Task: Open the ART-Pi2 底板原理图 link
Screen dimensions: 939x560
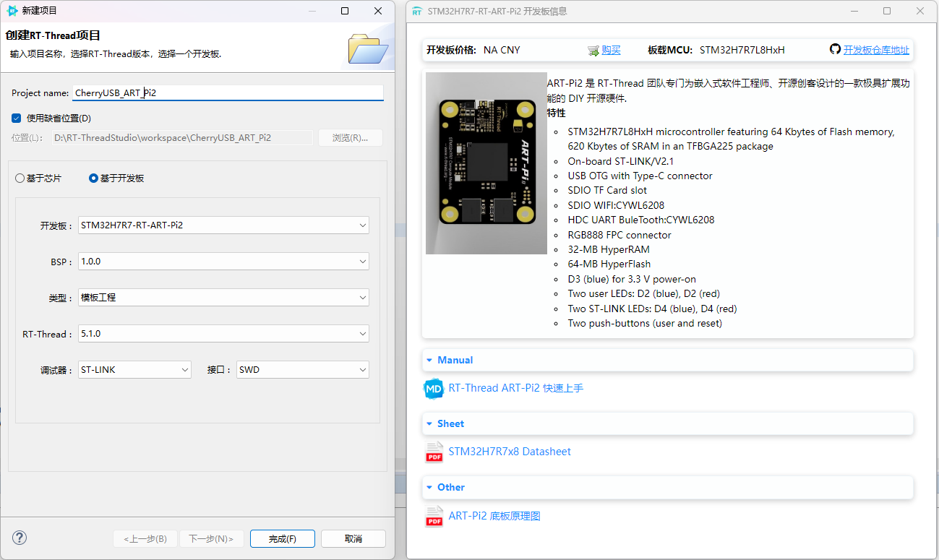Action: point(494,516)
